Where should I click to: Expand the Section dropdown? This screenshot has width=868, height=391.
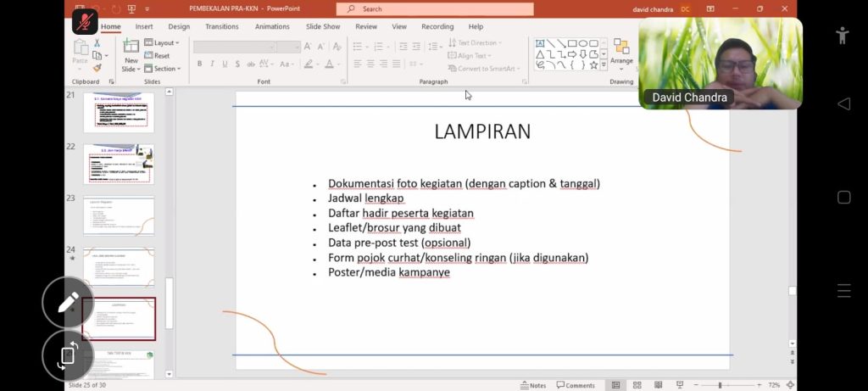point(161,69)
